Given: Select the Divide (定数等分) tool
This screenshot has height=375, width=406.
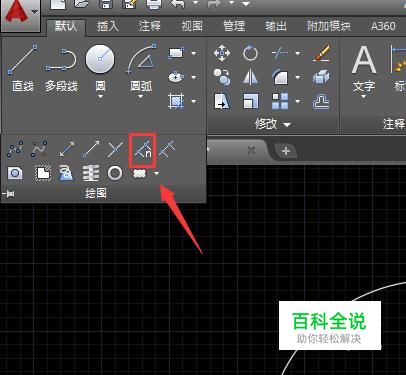Looking at the screenshot, I should (x=143, y=149).
